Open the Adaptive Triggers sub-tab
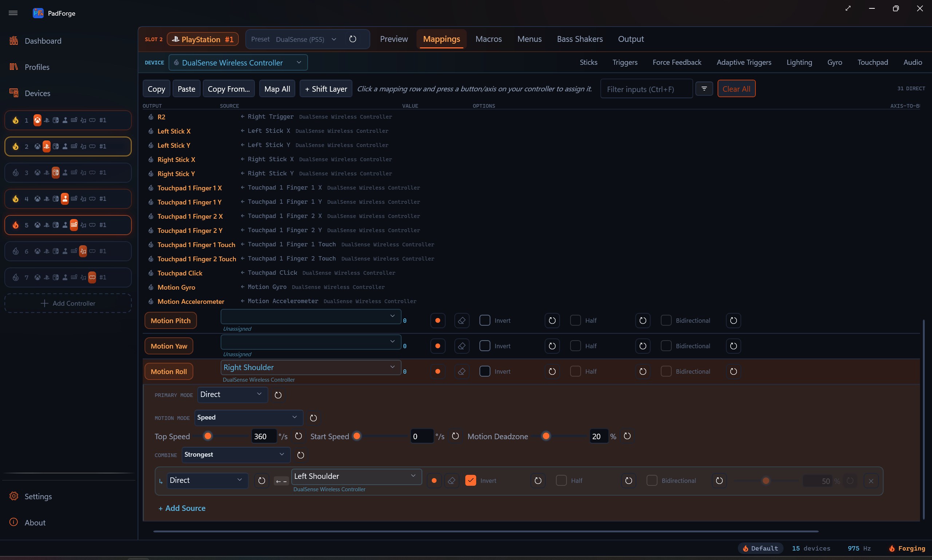 [744, 62]
